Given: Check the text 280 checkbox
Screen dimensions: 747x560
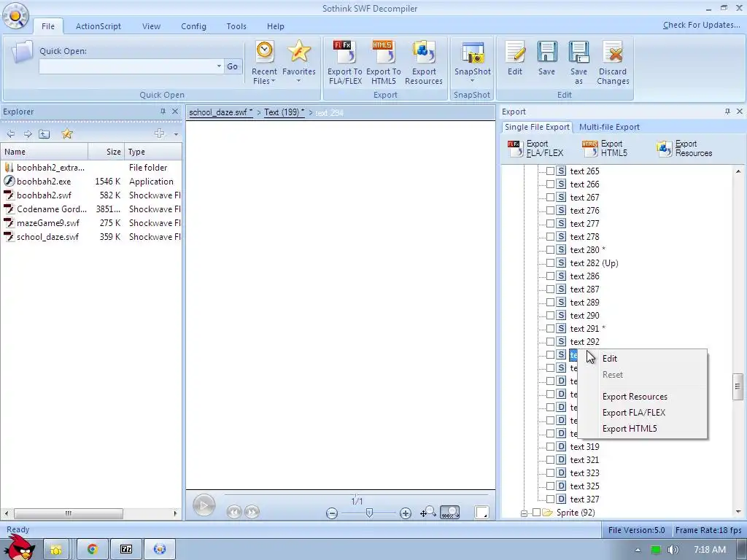Looking at the screenshot, I should click(550, 249).
